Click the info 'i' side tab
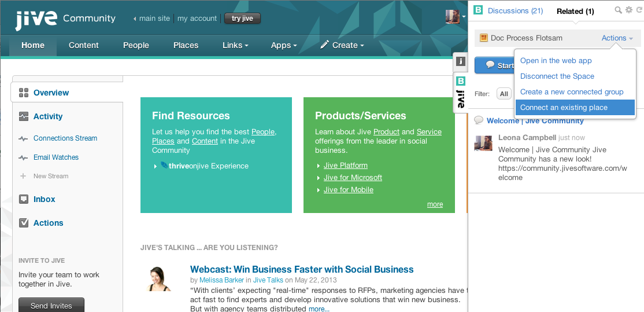 (x=461, y=61)
